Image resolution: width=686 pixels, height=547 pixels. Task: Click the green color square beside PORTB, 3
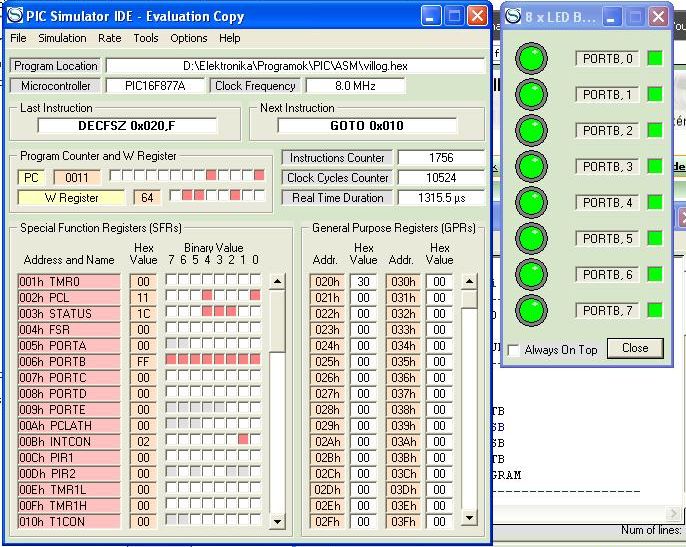pyautogui.click(x=655, y=166)
